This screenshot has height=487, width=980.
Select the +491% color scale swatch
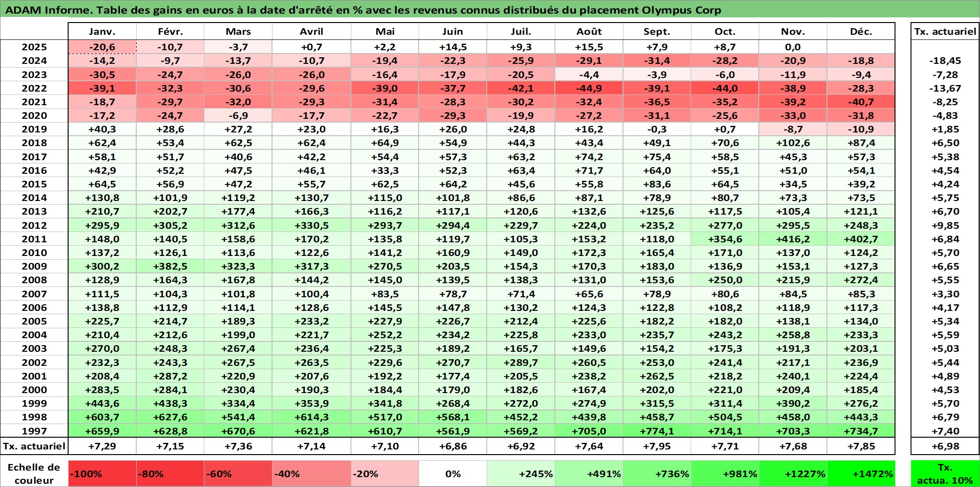(x=589, y=473)
